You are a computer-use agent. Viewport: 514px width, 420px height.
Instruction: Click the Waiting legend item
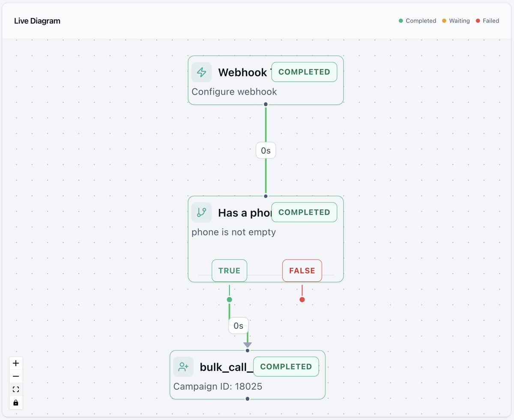(456, 21)
